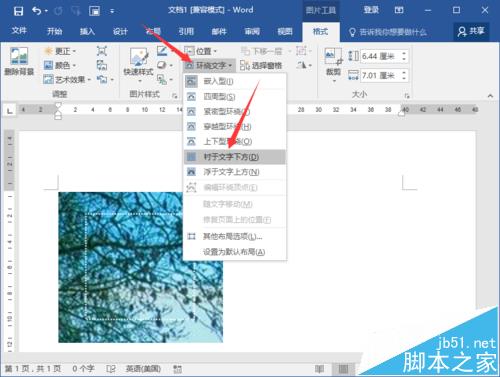Open the 选择窗格 selection pane

click(261, 66)
